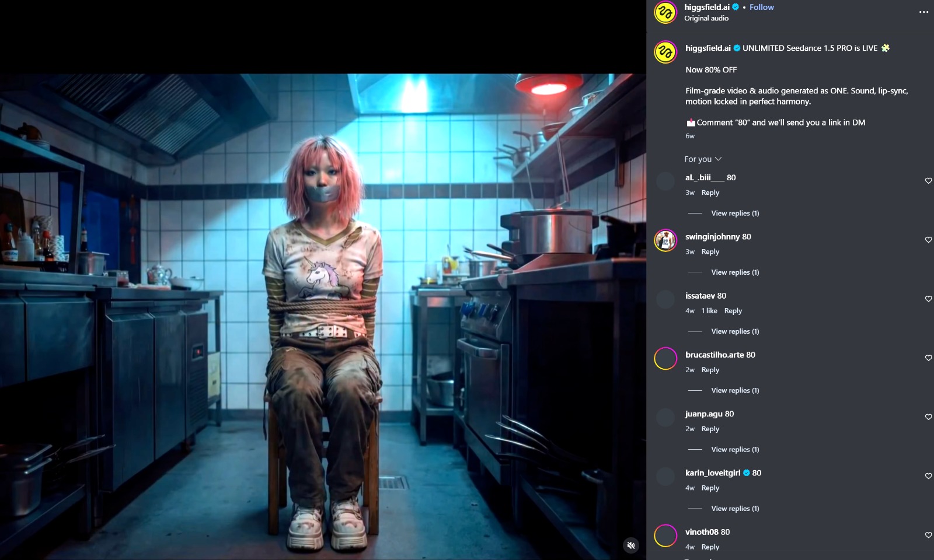Expand the For you comment sorting dropdown
The width and height of the screenshot is (934, 560).
click(703, 159)
